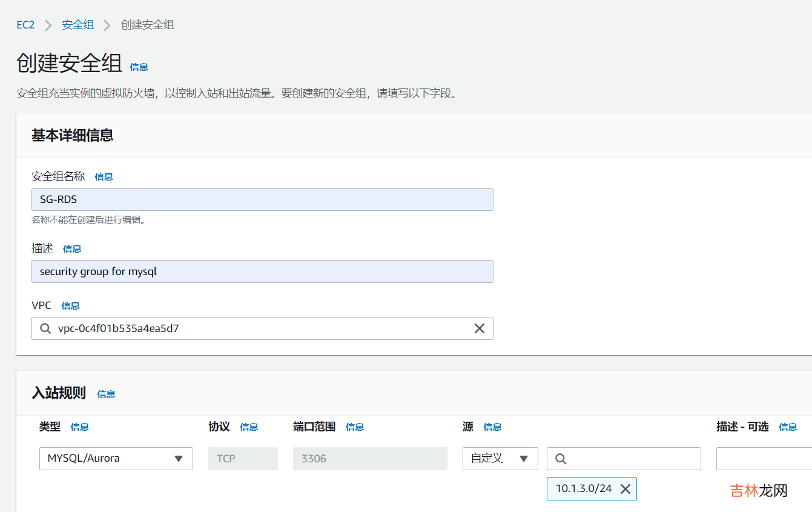Edit the description field 'security group for mysql'

262,271
